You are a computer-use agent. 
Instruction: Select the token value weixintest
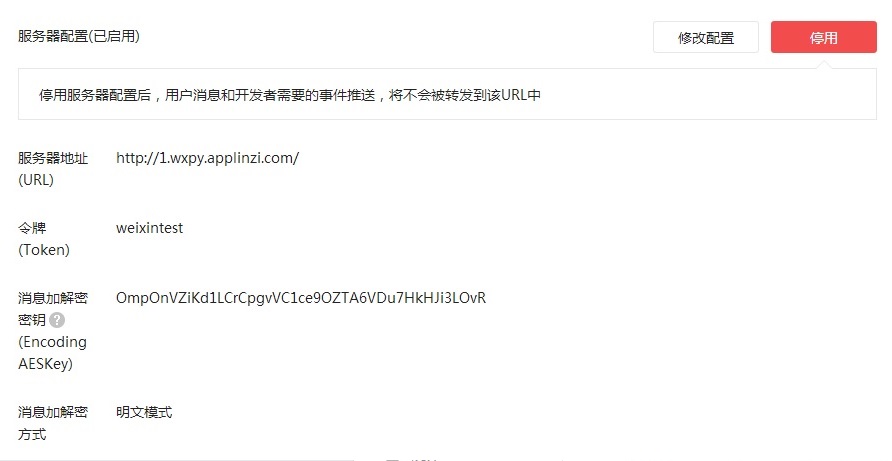tap(150, 228)
